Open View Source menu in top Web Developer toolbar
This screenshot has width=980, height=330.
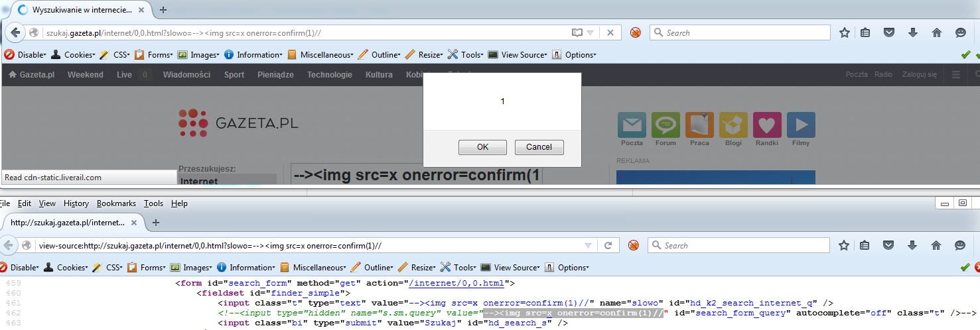[x=518, y=54]
